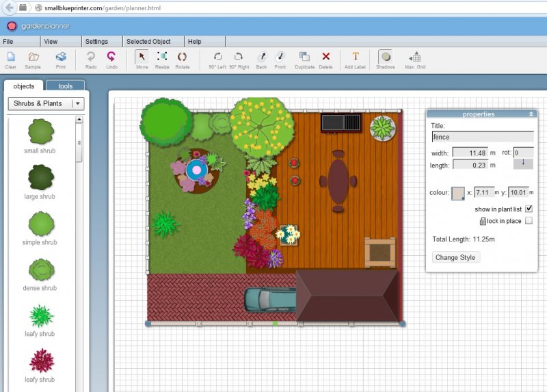This screenshot has width=547, height=392.
Task: Select the car on the driveway
Action: click(x=270, y=300)
